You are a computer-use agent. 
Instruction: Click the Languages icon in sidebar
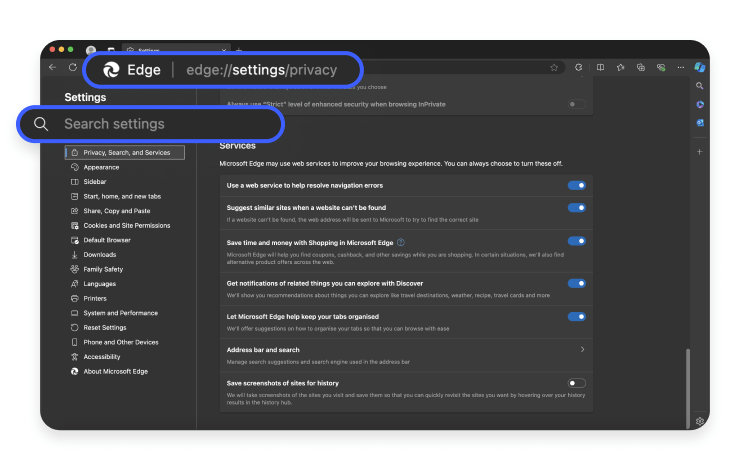[75, 284]
